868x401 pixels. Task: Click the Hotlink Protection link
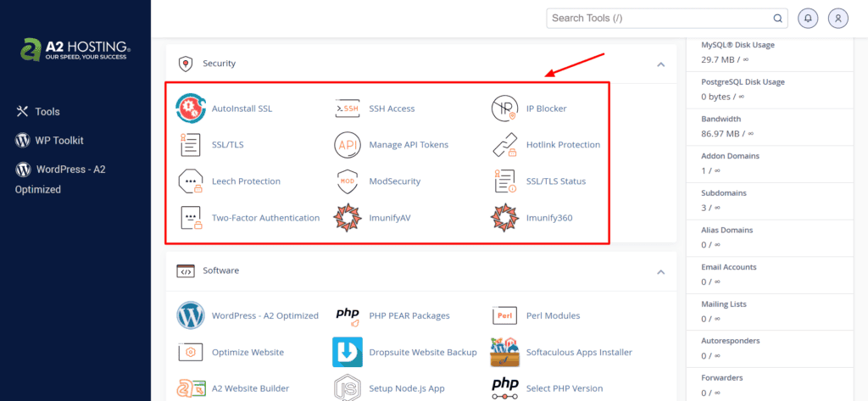click(563, 145)
